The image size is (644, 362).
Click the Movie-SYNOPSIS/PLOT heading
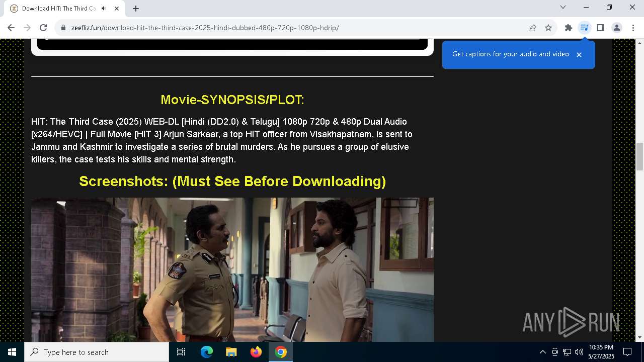coord(232,100)
